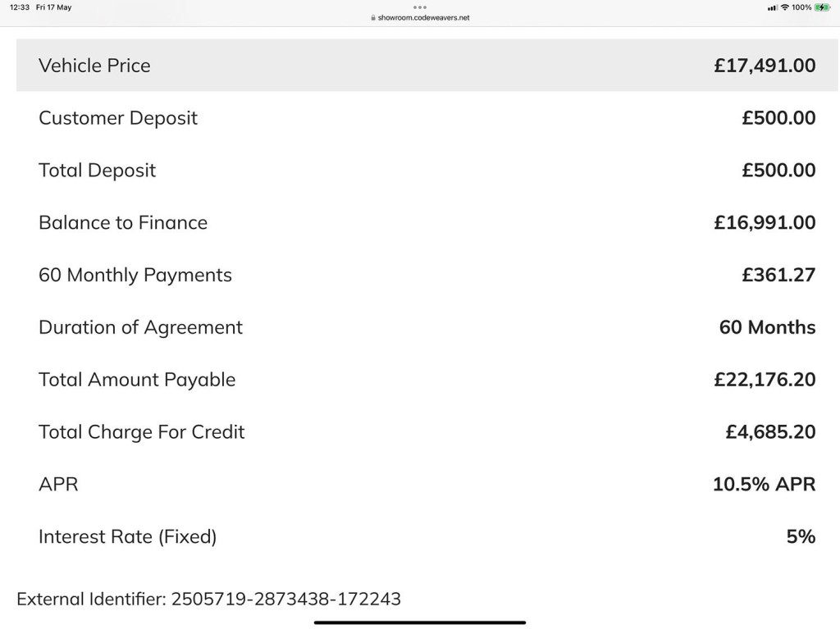Open the showroom.codeweavers.net address bar
840x629 pixels.
423,17
